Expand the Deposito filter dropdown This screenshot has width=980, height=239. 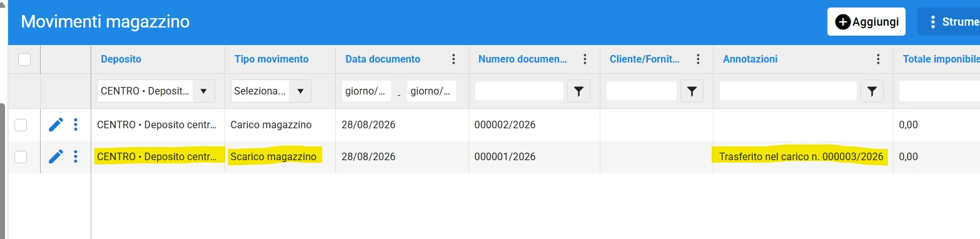click(x=203, y=91)
